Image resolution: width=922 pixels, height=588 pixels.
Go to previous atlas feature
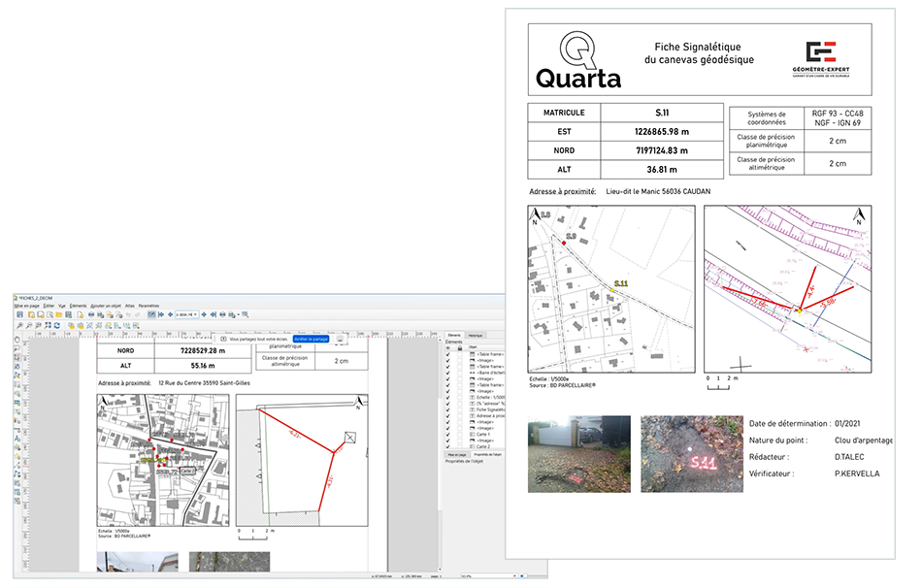click(171, 314)
